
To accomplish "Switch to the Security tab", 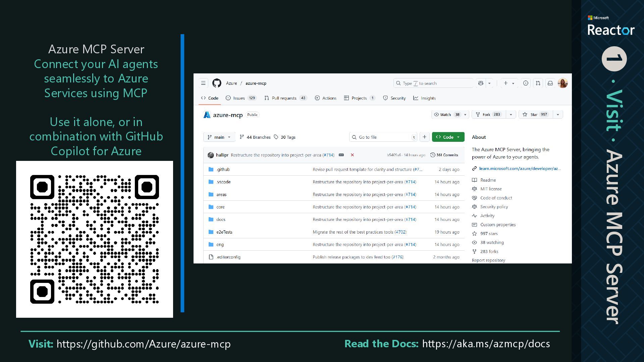I will [x=394, y=98].
